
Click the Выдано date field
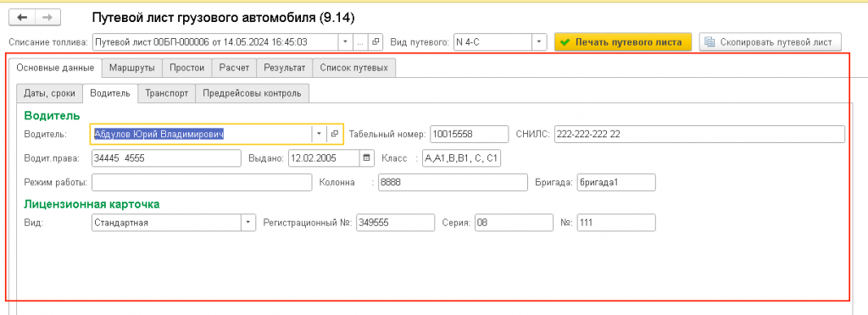tap(325, 158)
